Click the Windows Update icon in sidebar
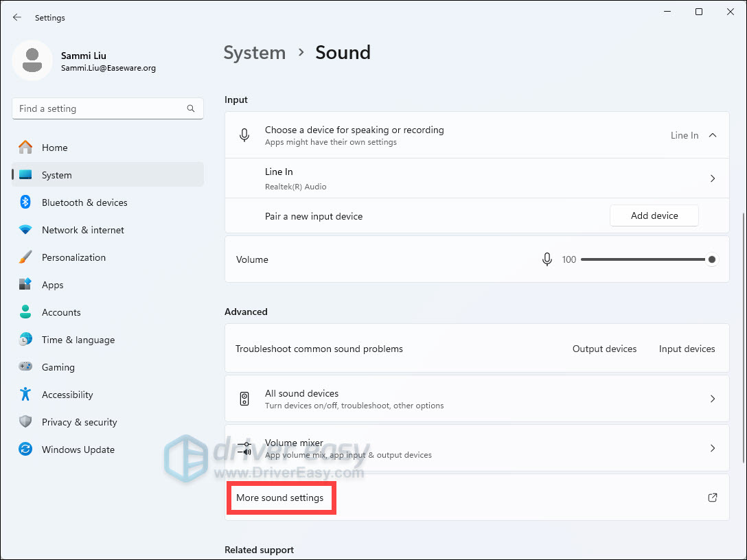Image resolution: width=747 pixels, height=560 pixels. pyautogui.click(x=25, y=450)
